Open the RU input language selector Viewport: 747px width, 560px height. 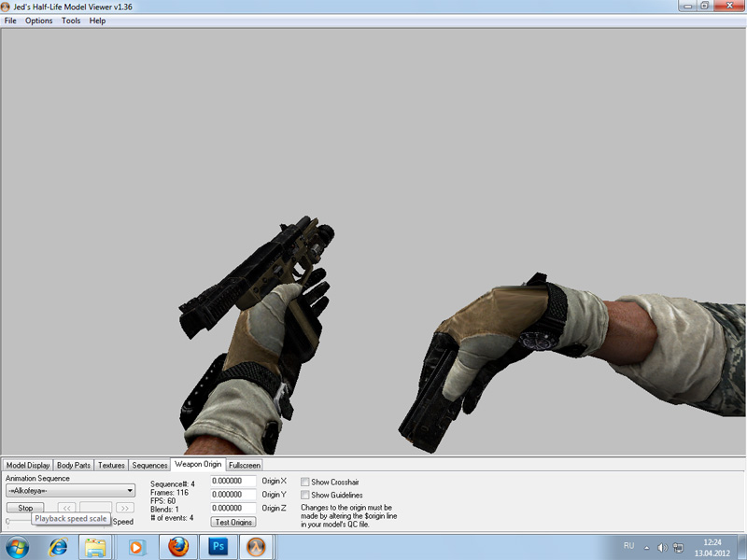coord(628,545)
